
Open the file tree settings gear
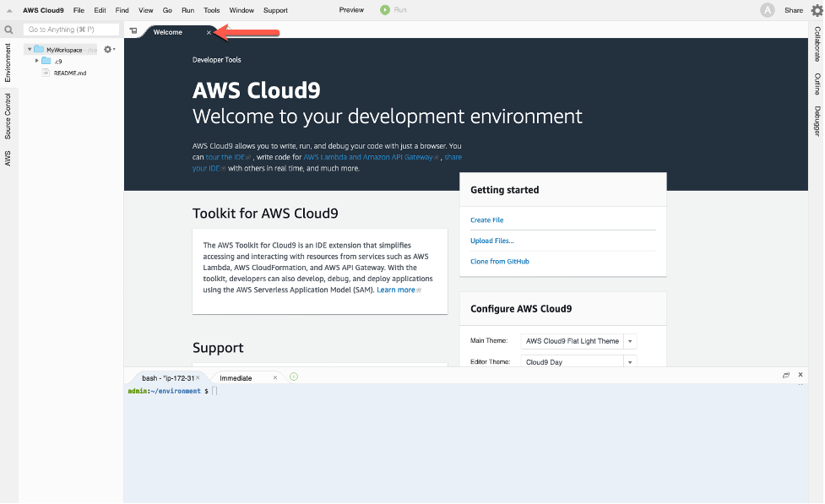click(x=107, y=50)
